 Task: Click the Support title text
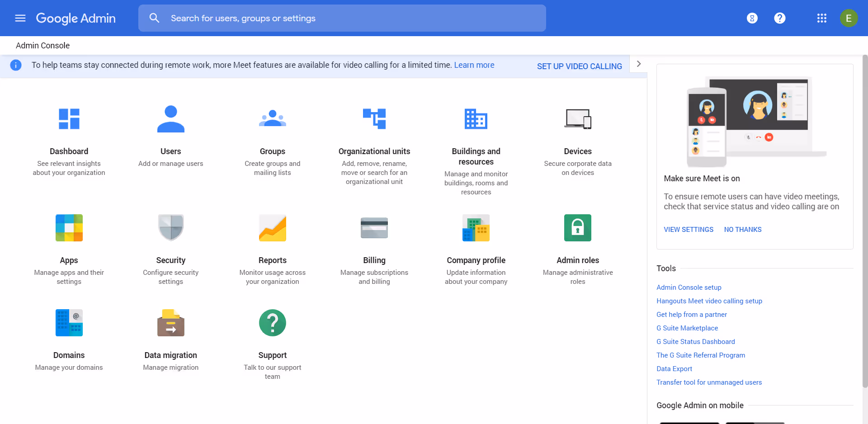(273, 355)
